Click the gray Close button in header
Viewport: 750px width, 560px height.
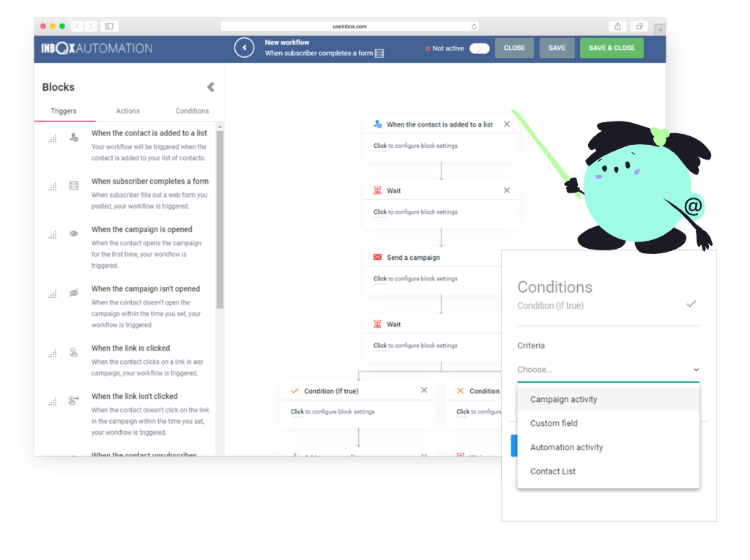click(514, 48)
